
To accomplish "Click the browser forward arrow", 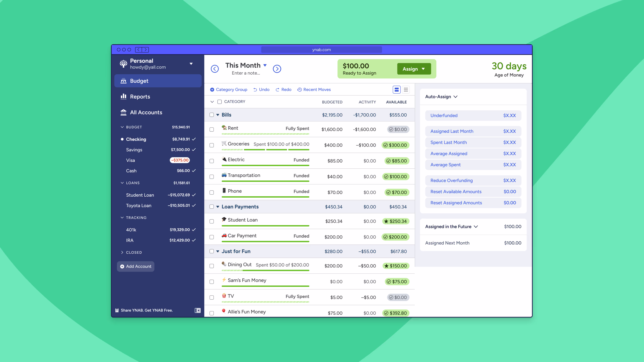I will pyautogui.click(x=146, y=50).
